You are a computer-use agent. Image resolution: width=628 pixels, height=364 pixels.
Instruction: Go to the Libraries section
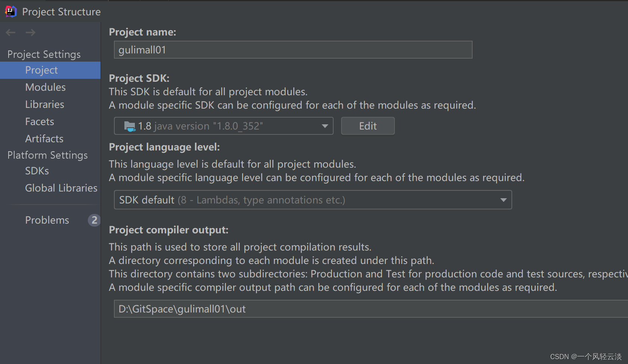(x=44, y=105)
